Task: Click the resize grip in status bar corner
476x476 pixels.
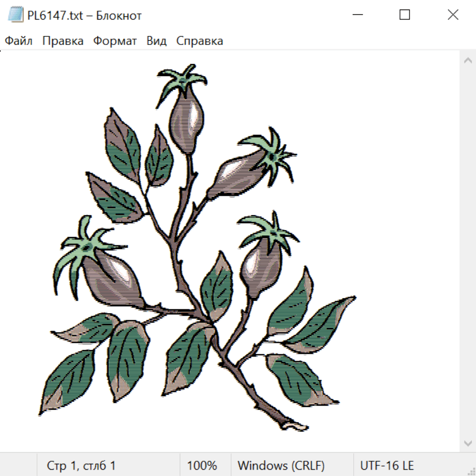Action: tap(470, 470)
